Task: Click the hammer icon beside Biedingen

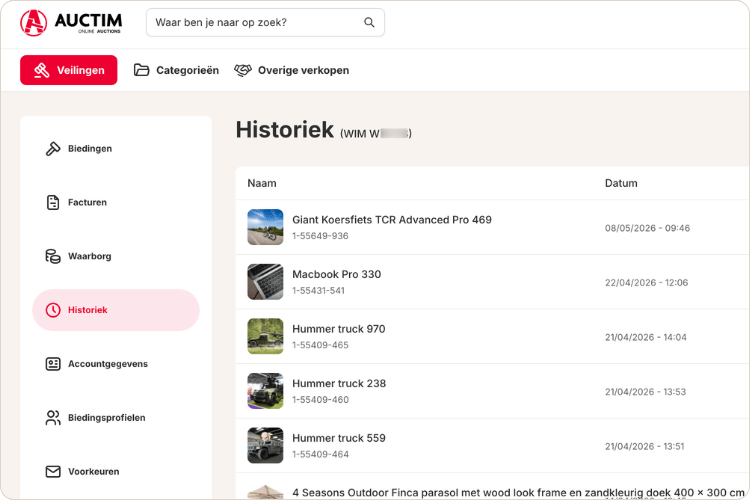Action: (53, 149)
